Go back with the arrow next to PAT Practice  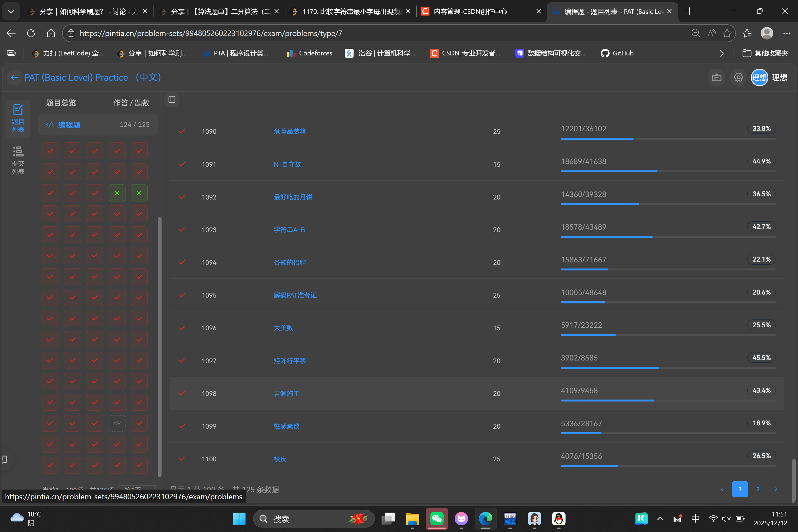[14, 77]
